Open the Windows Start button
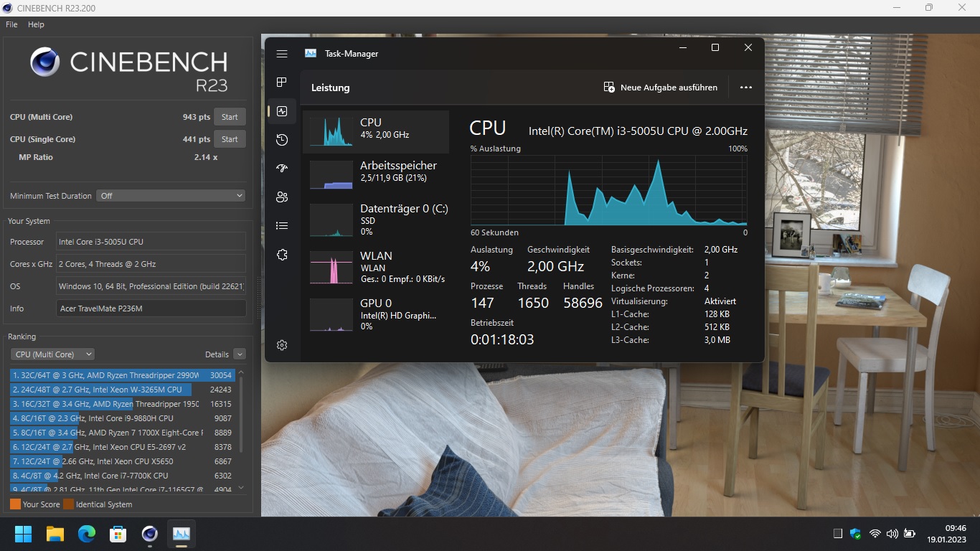 (x=24, y=534)
